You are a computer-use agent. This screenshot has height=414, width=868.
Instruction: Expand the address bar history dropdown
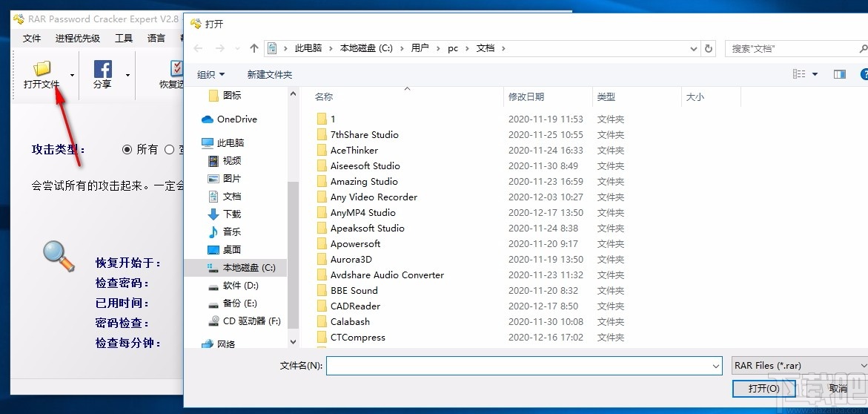pos(694,49)
